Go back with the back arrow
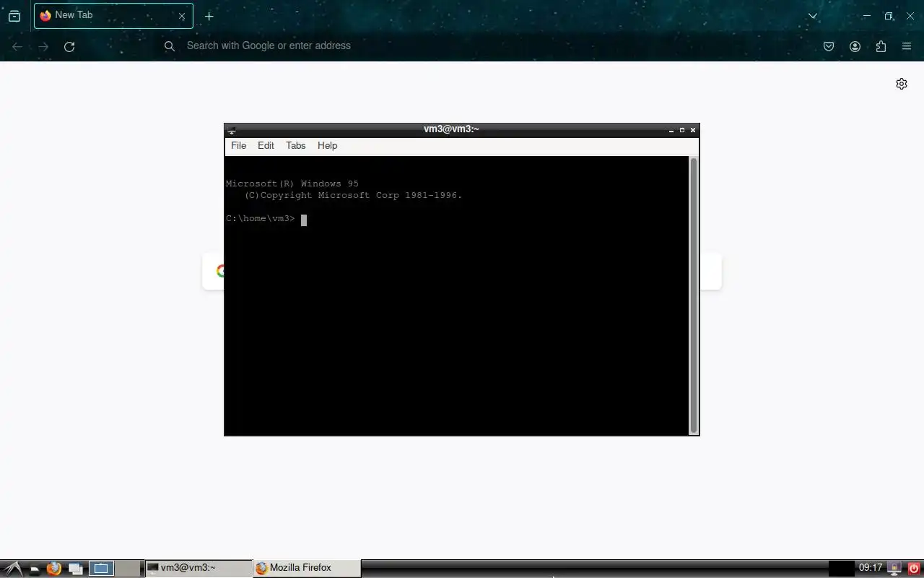This screenshot has width=924, height=578. coord(17,46)
